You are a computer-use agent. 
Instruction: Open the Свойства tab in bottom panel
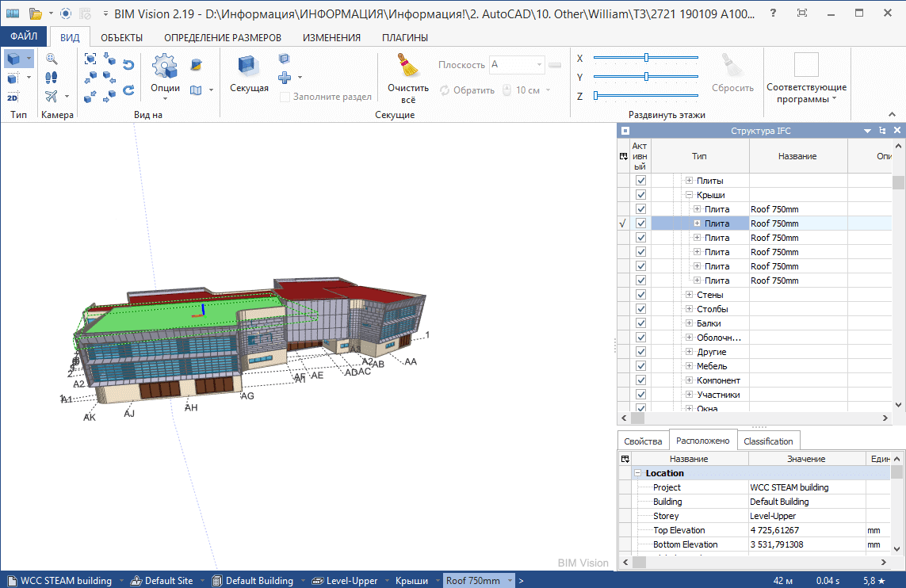pos(643,440)
